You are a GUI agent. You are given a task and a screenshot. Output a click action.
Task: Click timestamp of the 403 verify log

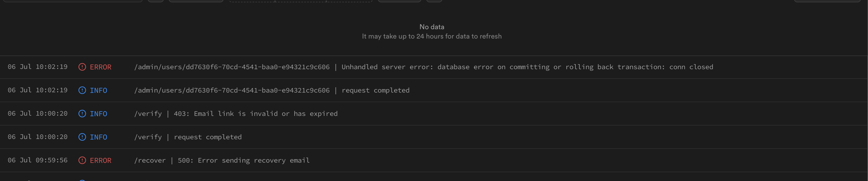point(37,114)
